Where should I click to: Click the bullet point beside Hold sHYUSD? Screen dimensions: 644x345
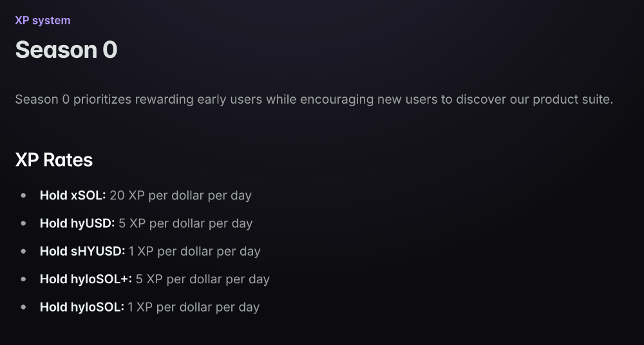pos(24,251)
